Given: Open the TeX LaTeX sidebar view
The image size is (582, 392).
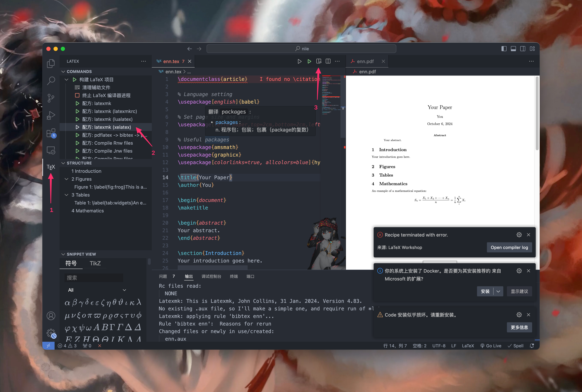Looking at the screenshot, I should click(51, 167).
